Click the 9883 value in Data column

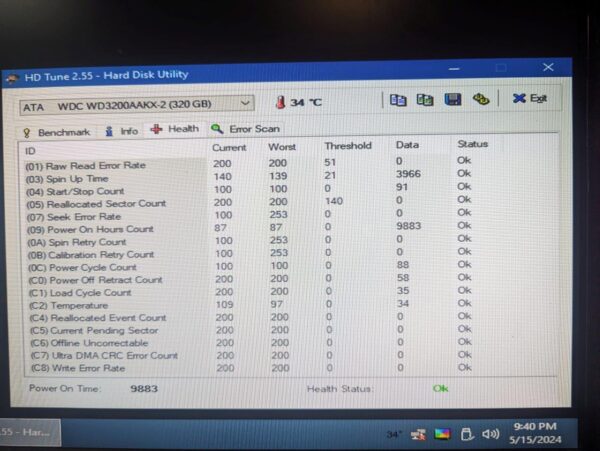coord(409,226)
